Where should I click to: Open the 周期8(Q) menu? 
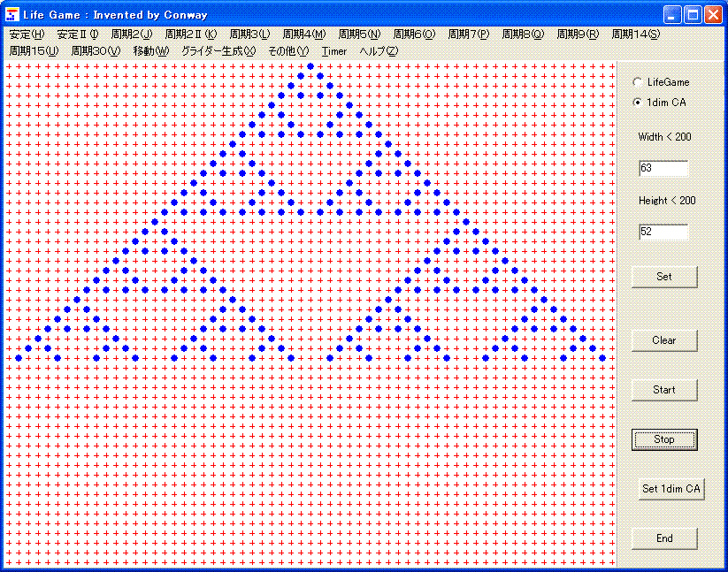(523, 34)
